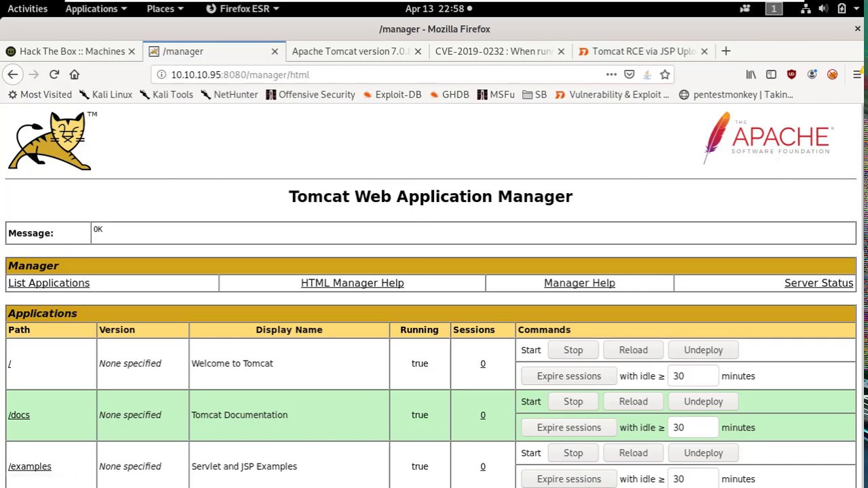
Task: Click the orange crossed-out extension icon
Action: pyautogui.click(x=832, y=75)
